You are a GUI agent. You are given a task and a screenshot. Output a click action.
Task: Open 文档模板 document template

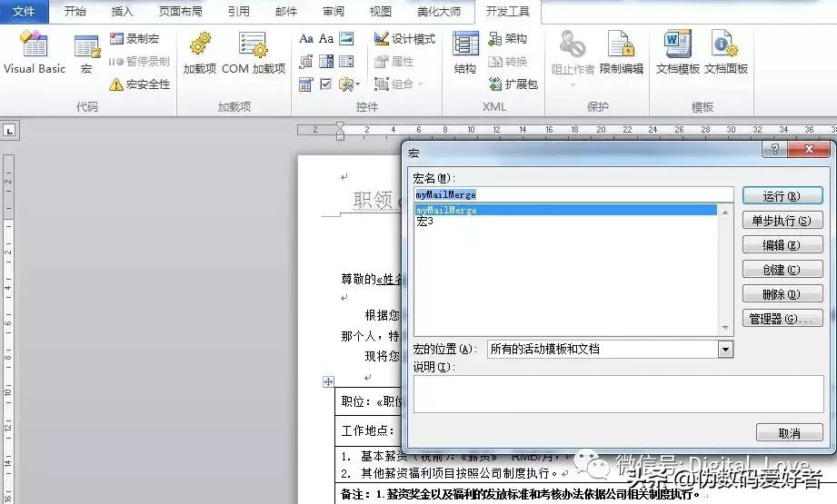click(x=677, y=53)
